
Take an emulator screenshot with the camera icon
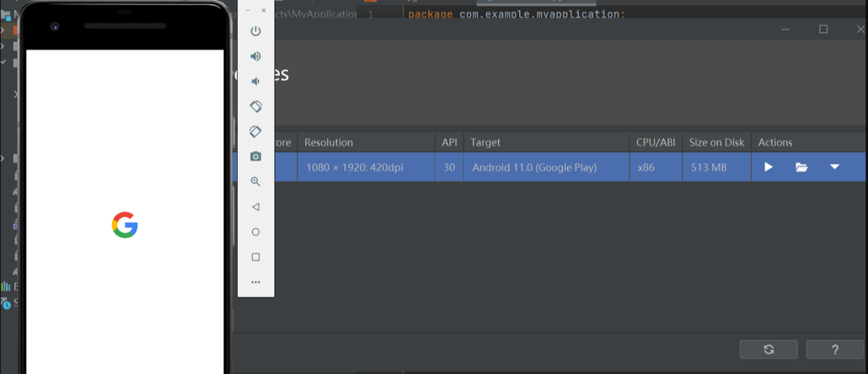pos(256,156)
